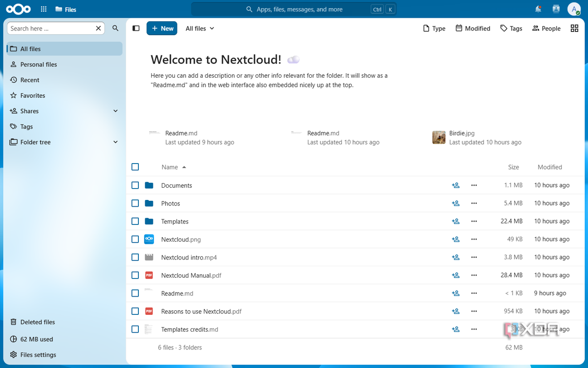Screen dimensions: 588x368
Task: Click the Nextcloud logo in the header
Action: point(18,9)
